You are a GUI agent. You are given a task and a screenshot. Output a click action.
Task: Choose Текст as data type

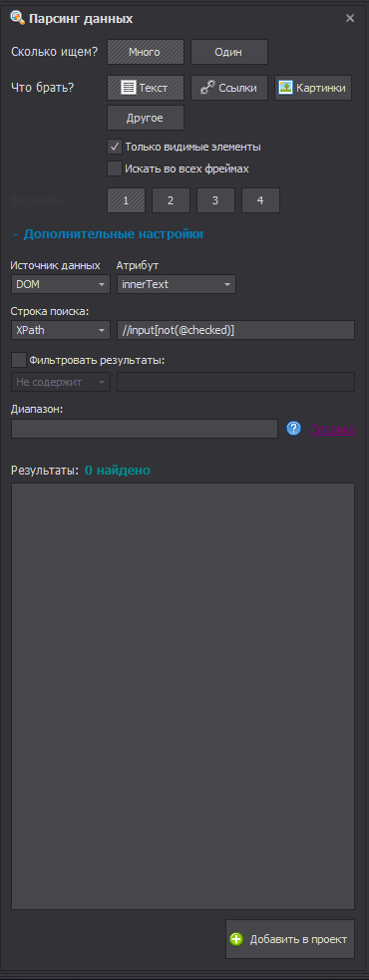pos(146,88)
